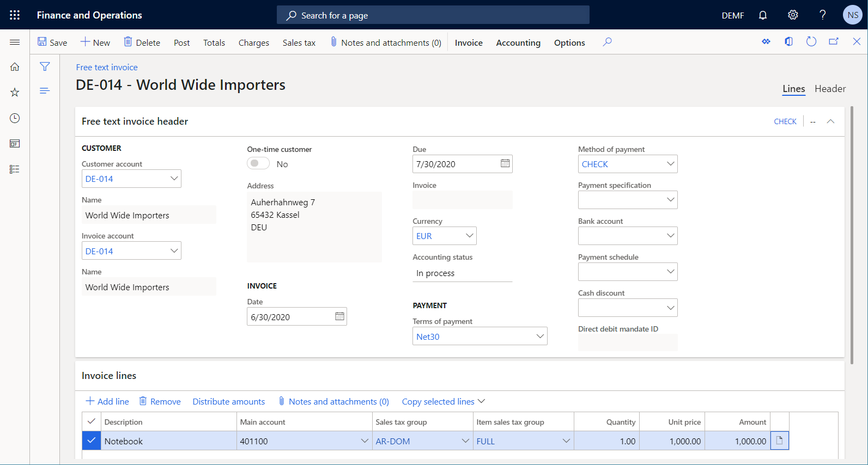Click the Add line button

tap(107, 401)
